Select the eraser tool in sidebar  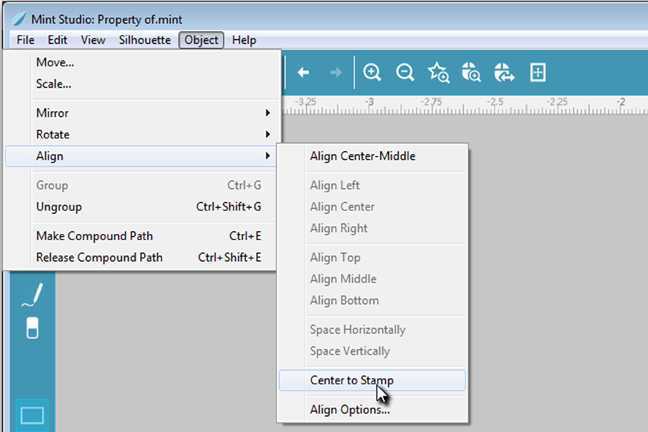pos(32,328)
